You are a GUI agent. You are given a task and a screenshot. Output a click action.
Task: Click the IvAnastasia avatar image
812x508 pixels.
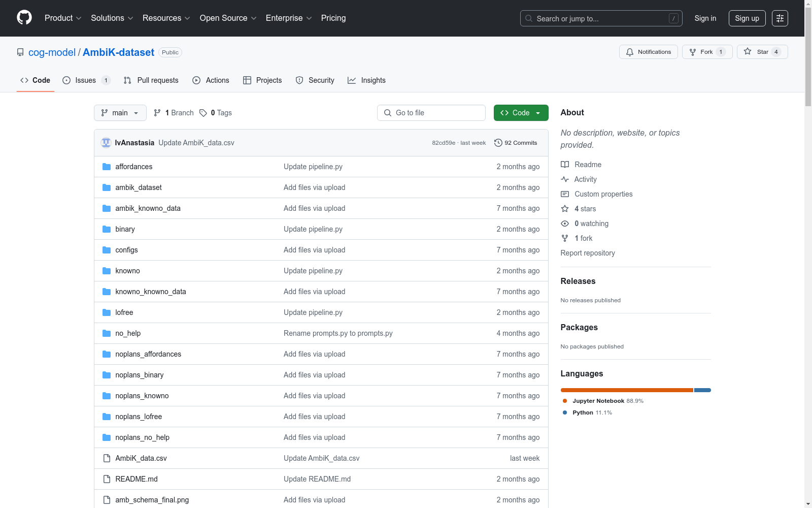[x=106, y=143]
